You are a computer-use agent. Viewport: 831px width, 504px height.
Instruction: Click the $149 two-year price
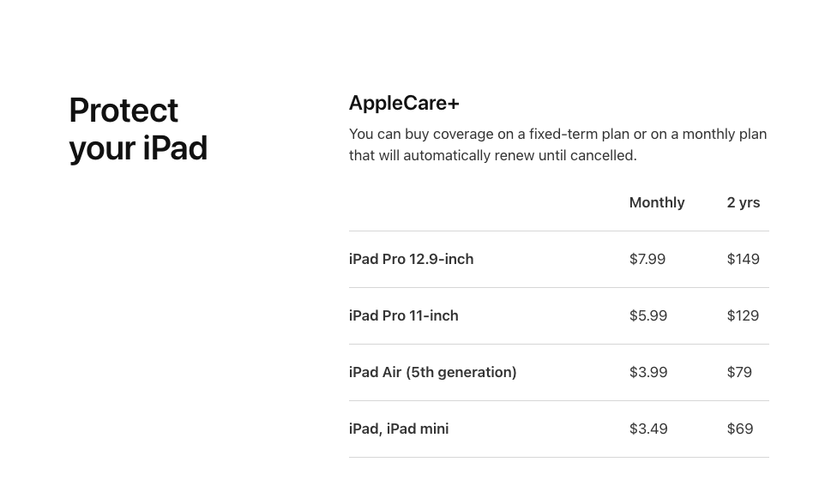click(744, 259)
